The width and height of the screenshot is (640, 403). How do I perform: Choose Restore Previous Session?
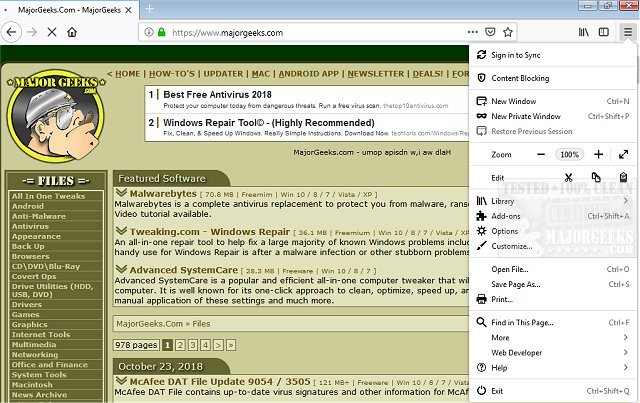[x=553, y=131]
